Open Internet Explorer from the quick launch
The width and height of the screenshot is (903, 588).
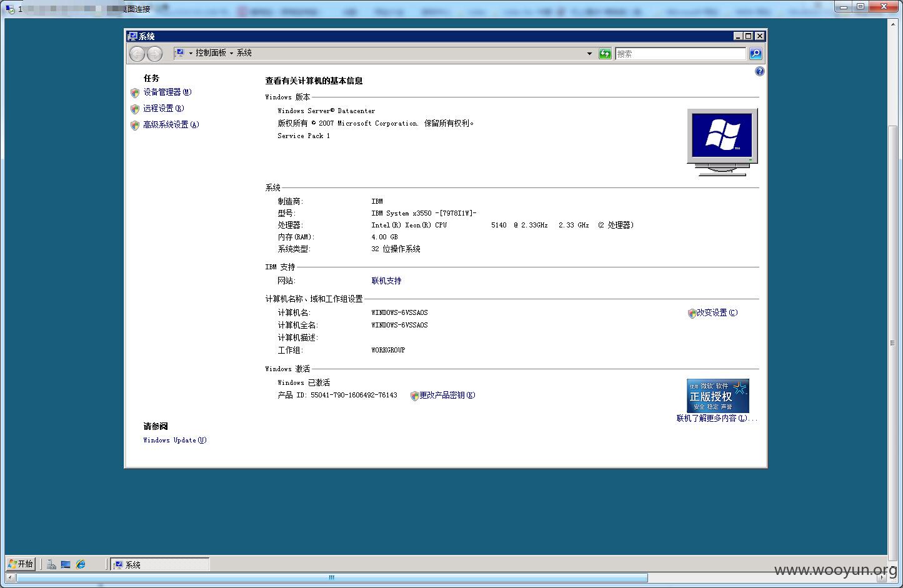click(81, 564)
